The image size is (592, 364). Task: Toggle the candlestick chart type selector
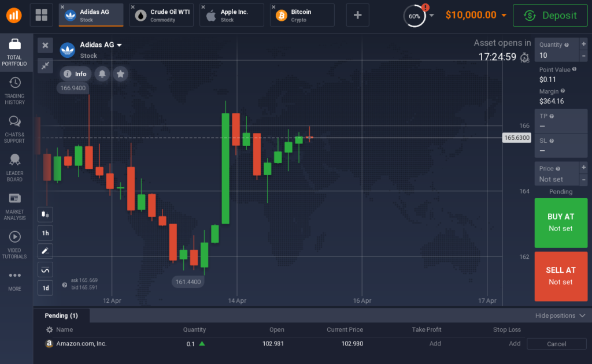45,214
